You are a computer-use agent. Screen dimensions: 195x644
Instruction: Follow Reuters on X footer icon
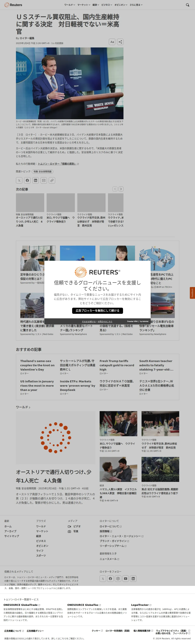point(103,578)
